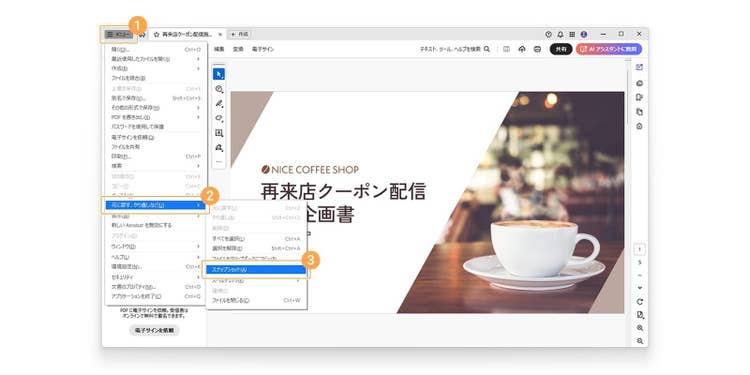The height and width of the screenshot is (375, 750).
Task: Open the 編集 edit tab
Action: [219, 49]
